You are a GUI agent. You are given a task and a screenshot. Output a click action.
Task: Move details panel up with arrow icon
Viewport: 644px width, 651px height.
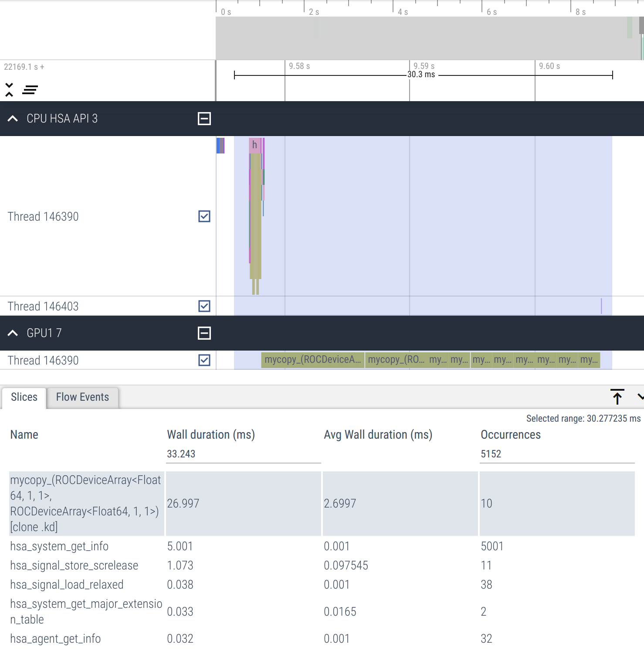pyautogui.click(x=617, y=397)
